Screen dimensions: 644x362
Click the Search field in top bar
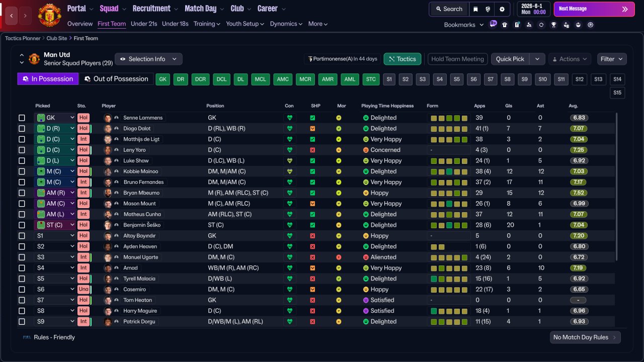point(449,9)
